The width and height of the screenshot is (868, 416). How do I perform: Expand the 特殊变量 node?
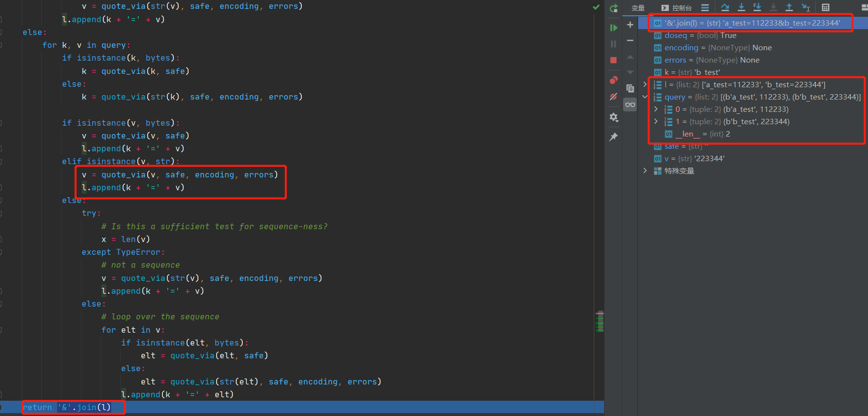645,171
